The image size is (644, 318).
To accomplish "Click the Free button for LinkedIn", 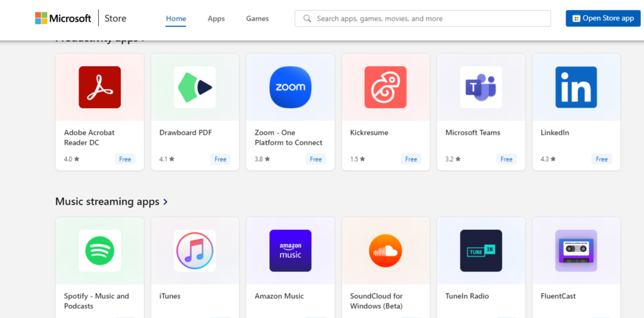I will tap(602, 159).
